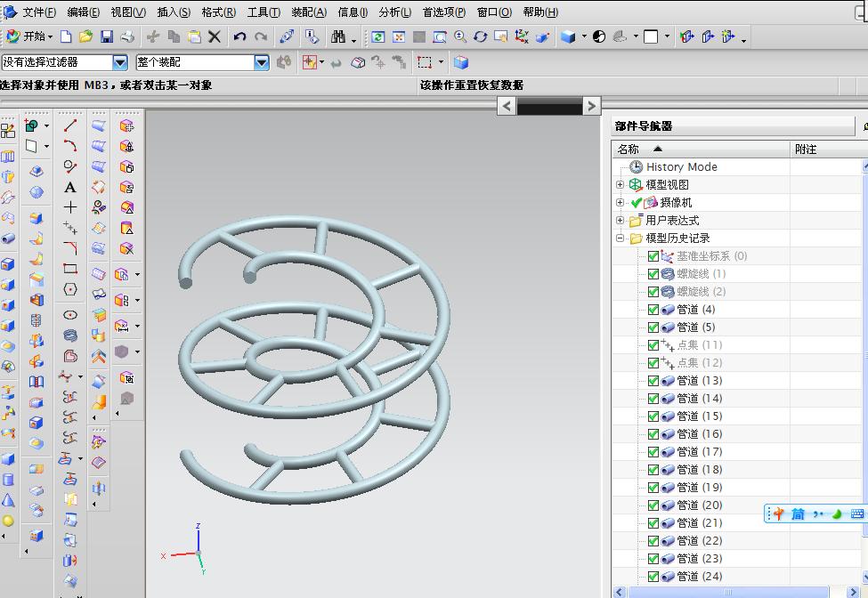Select the 点集 (12) tree row
The image size is (868, 598).
pos(701,363)
